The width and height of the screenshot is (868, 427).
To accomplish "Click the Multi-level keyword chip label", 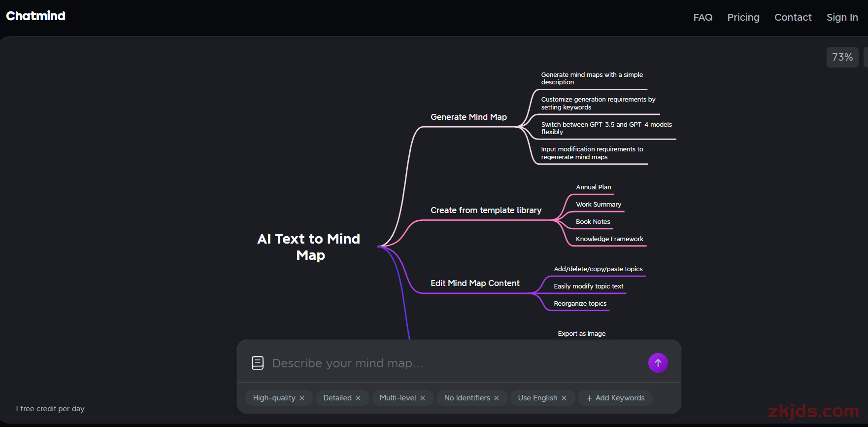I will [398, 398].
